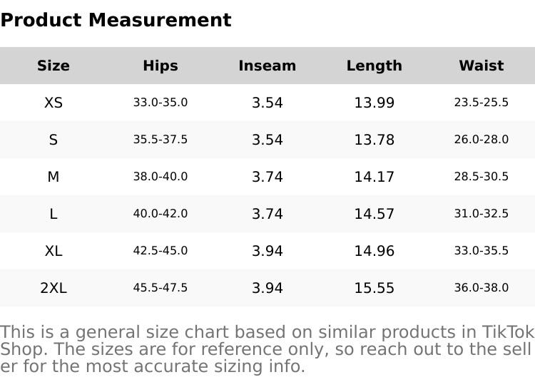Click hips value 33.0-35.0
This screenshot has height=392, width=535.
(160, 103)
